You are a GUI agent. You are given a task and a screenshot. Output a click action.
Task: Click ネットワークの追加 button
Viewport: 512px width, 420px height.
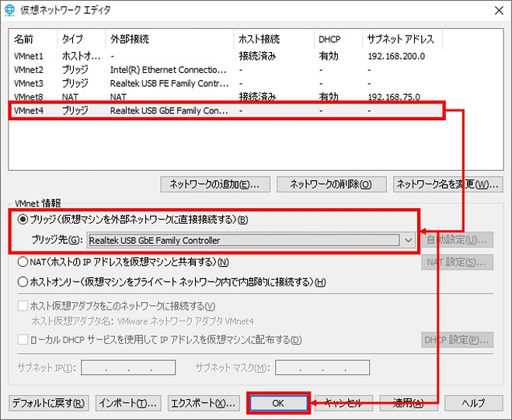[214, 185]
